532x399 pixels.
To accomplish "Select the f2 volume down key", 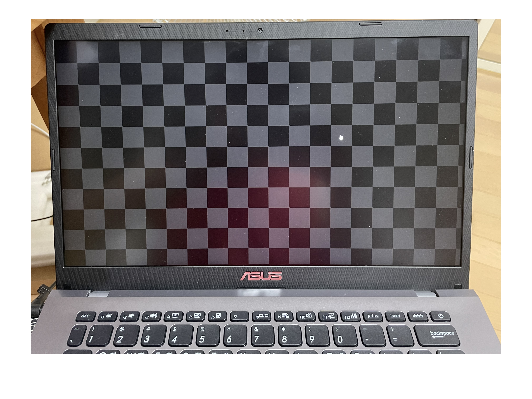I will click(x=130, y=316).
